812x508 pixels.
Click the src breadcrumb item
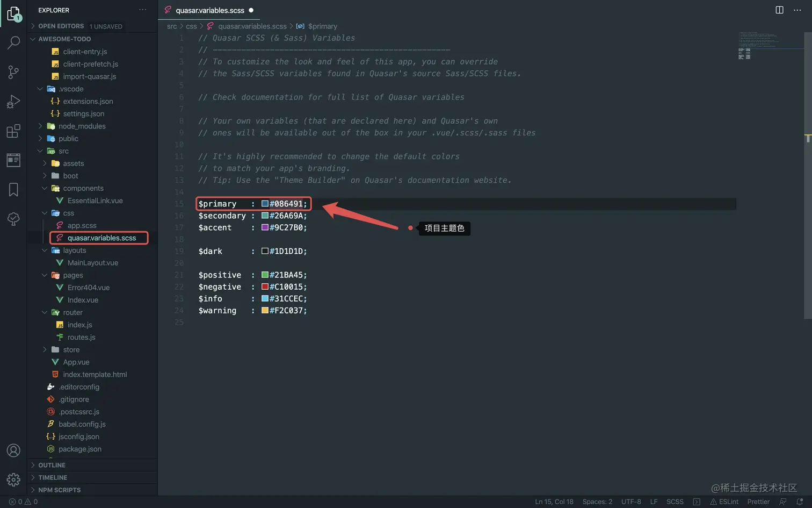[172, 26]
